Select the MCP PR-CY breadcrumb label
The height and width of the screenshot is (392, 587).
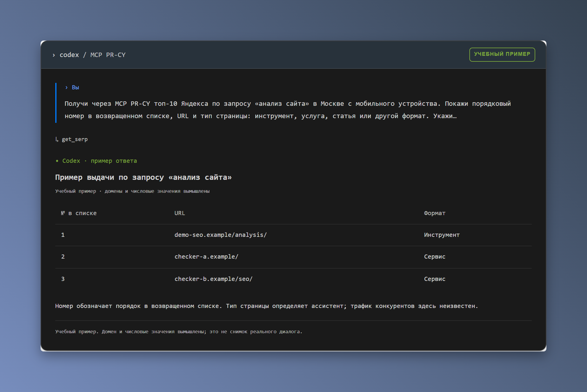(108, 55)
